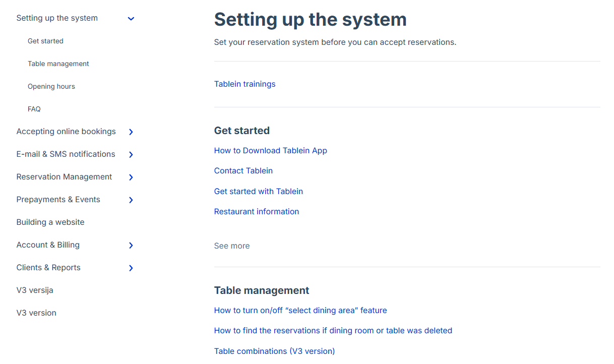The image size is (614, 364).
Task: Open V3 versija sidebar item
Action: pos(35,290)
